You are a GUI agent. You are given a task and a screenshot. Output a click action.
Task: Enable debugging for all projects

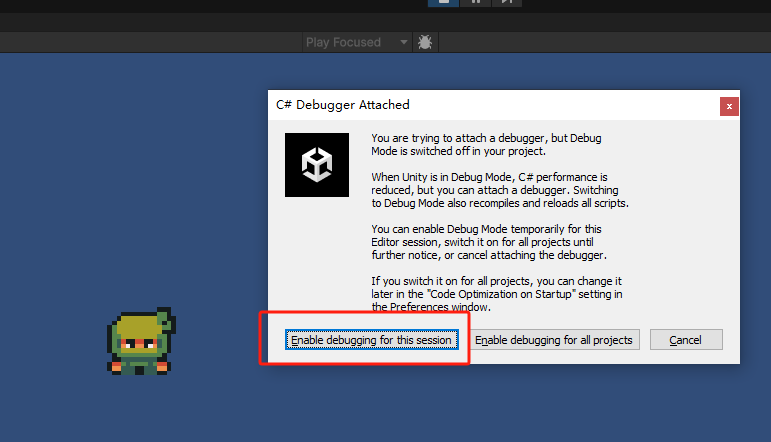[554, 340]
